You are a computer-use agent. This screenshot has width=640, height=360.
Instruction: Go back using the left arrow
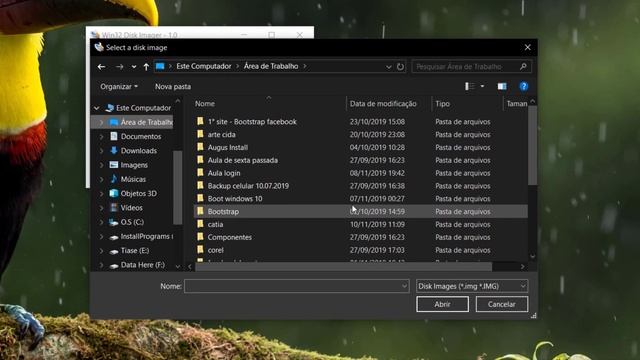(x=102, y=67)
